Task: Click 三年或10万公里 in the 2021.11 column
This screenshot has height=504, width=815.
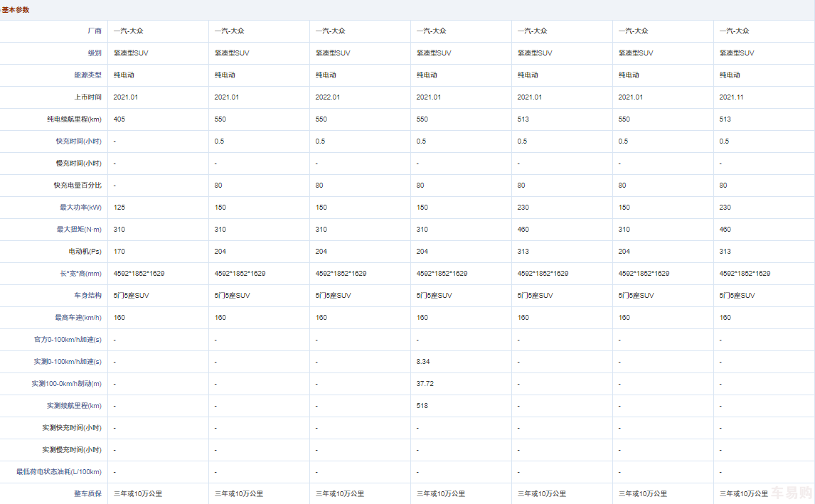Action: click(743, 494)
